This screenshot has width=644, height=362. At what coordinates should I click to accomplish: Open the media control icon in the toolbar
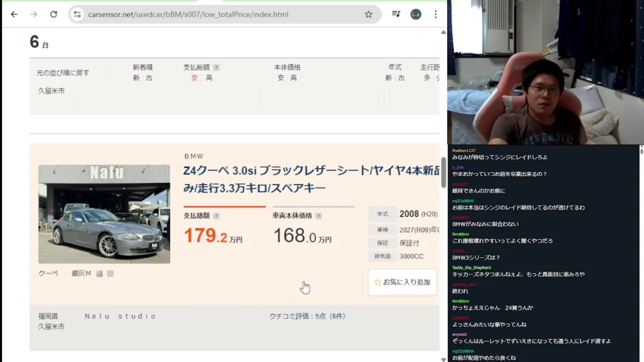(396, 14)
